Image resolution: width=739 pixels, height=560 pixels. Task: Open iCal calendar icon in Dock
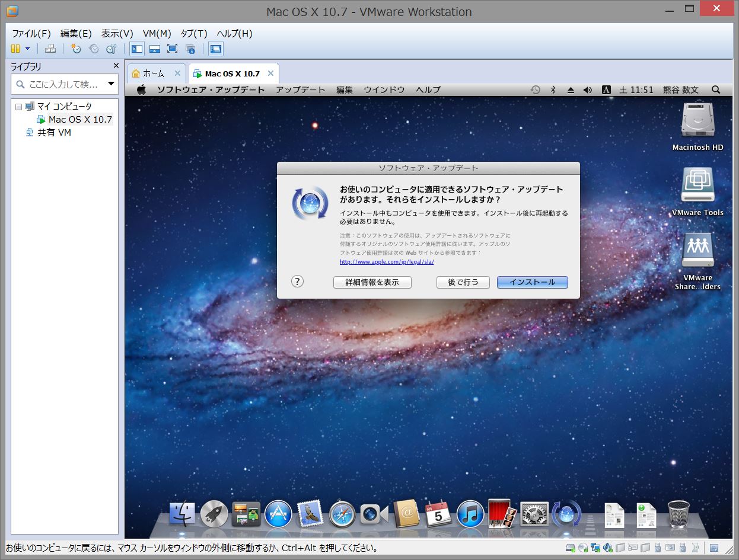pyautogui.click(x=439, y=513)
